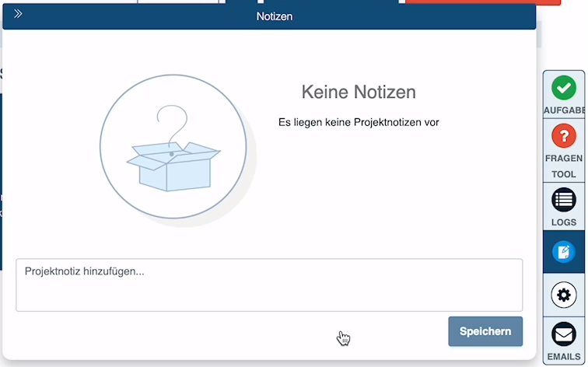Click the Keine Notizen heading

pos(359,92)
